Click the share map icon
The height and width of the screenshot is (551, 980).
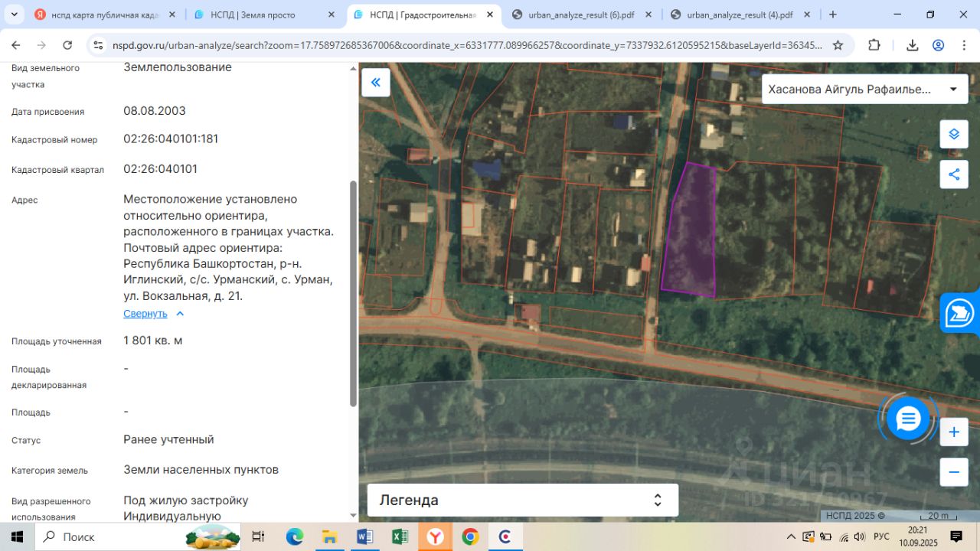tap(954, 174)
